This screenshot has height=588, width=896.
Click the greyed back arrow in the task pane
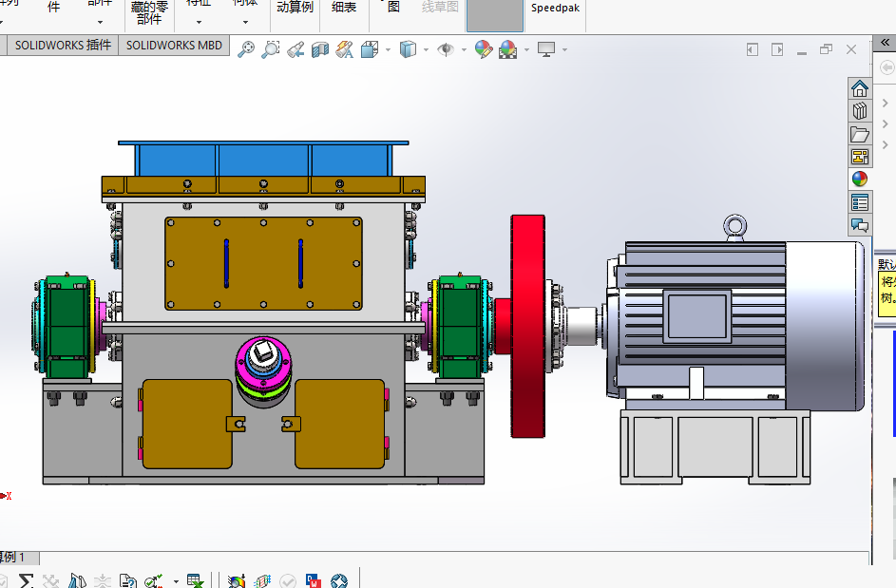[886, 68]
